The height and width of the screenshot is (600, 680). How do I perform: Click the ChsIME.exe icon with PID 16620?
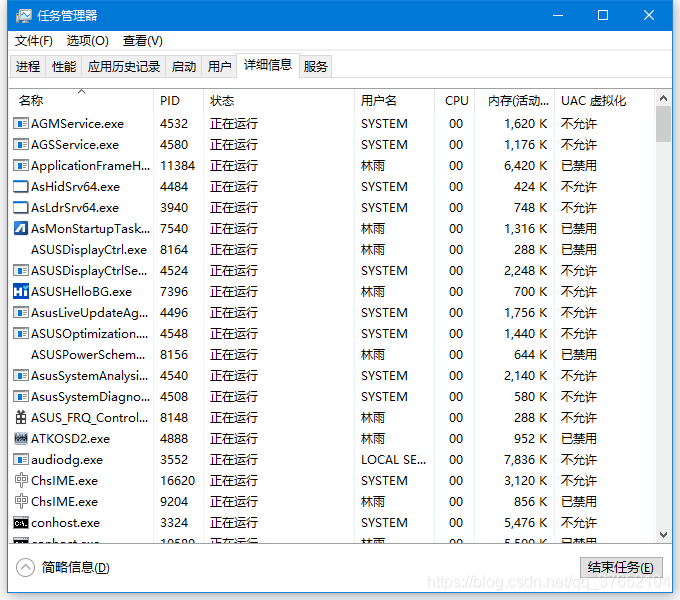[21, 480]
